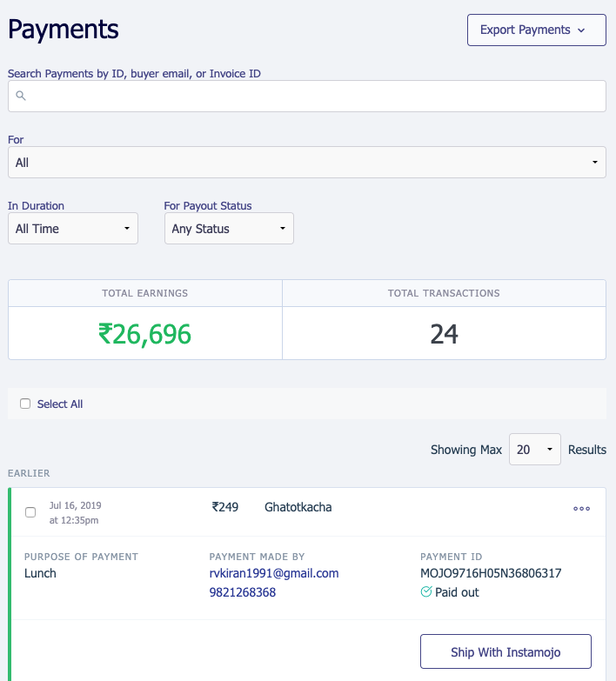Click the ₹26,696 total earnings figure
Screen dimensions: 616x681
pyautogui.click(x=144, y=334)
